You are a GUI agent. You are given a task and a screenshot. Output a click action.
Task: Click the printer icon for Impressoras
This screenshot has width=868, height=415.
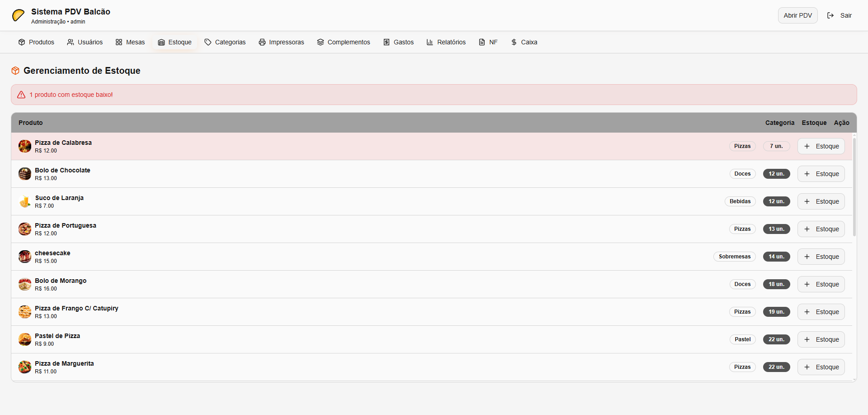click(x=262, y=42)
